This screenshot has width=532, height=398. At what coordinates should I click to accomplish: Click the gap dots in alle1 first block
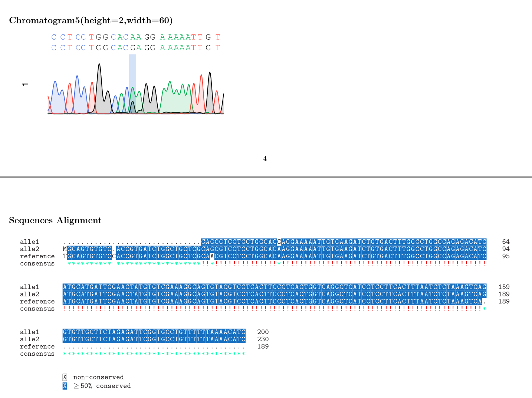[130, 242]
